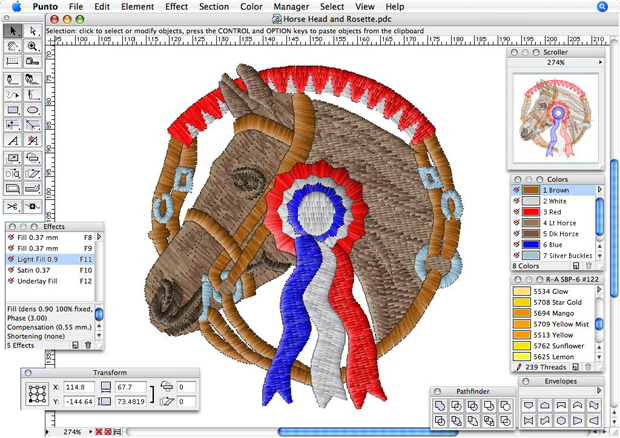The width and height of the screenshot is (620, 438).
Task: Select the Zoom magnifier tool
Action: pos(33,46)
